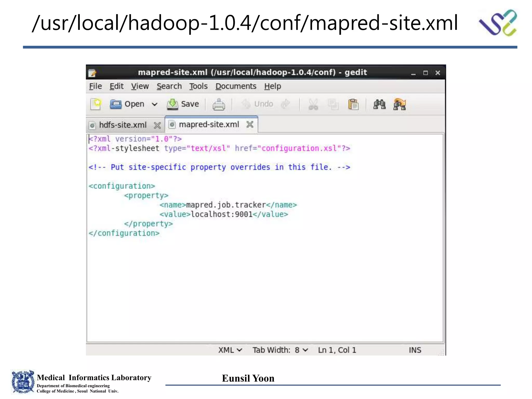Screen dimensions: 532x399
Task: Open the Edit menu
Action: coord(116,86)
